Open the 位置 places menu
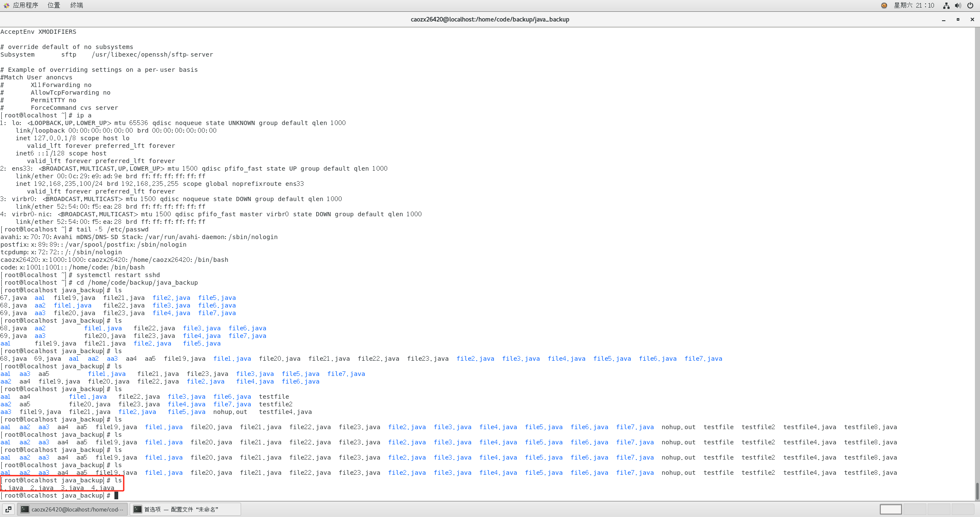The height and width of the screenshot is (517, 980). [54, 5]
